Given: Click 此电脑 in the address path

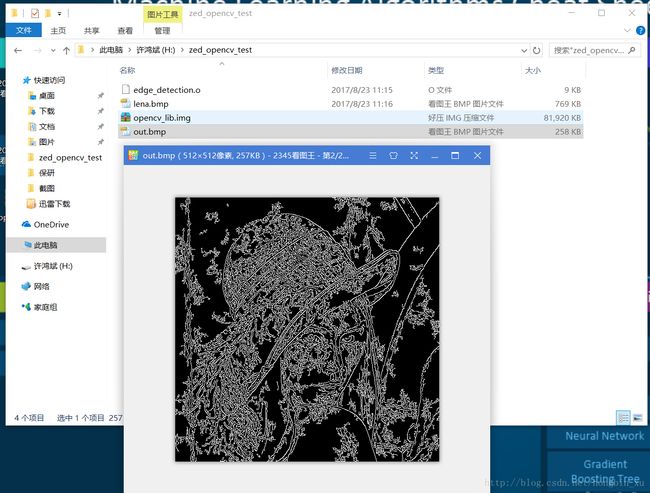Looking at the screenshot, I should coord(111,50).
